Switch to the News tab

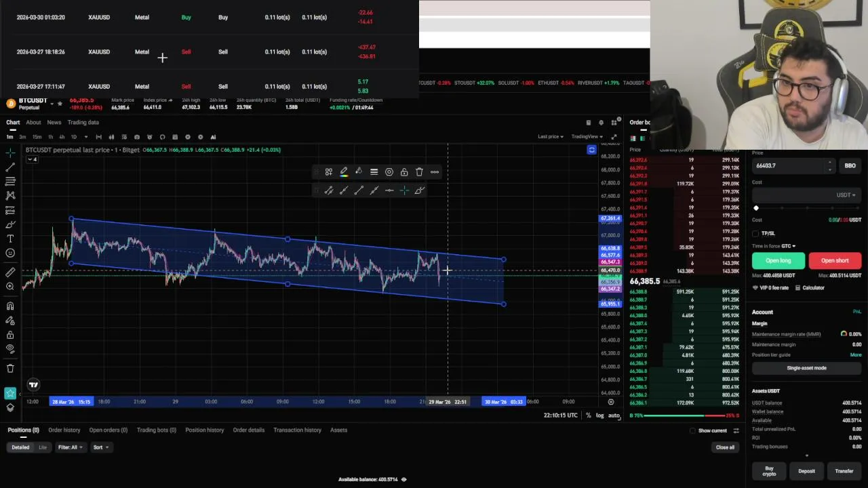(x=54, y=123)
